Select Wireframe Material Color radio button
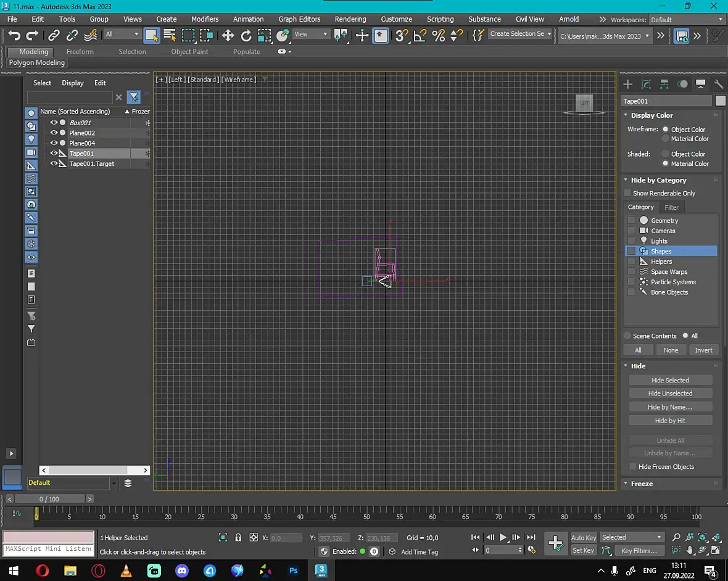 point(665,139)
